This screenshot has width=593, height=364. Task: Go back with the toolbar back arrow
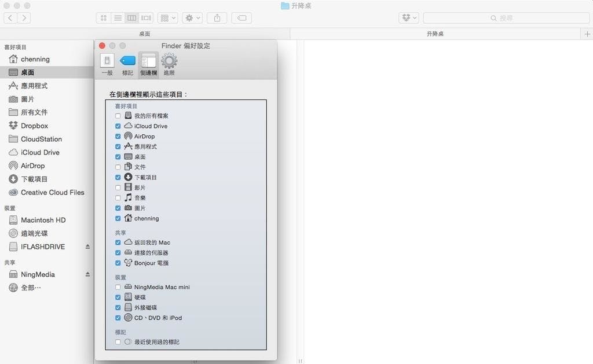pos(10,18)
